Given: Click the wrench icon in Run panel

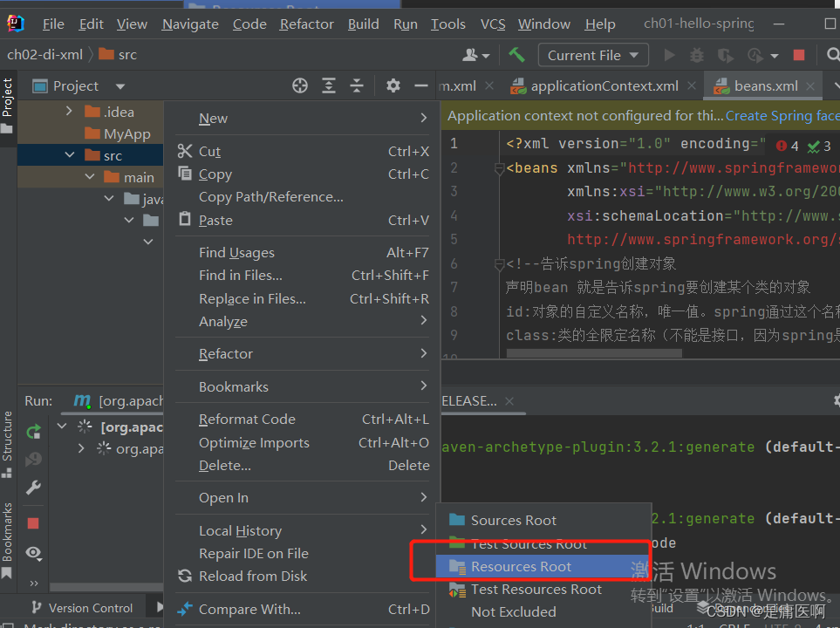Looking at the screenshot, I should coord(33,488).
